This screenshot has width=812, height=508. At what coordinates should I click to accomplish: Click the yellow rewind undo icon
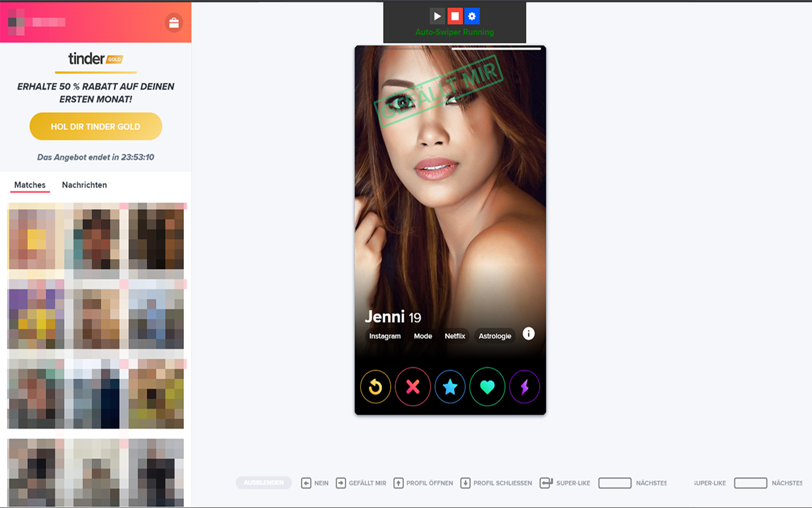pyautogui.click(x=375, y=387)
